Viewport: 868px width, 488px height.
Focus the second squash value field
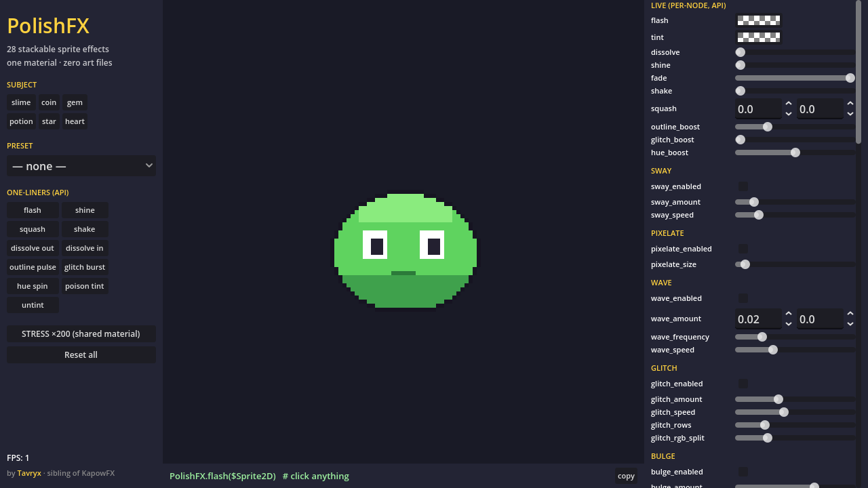820,108
